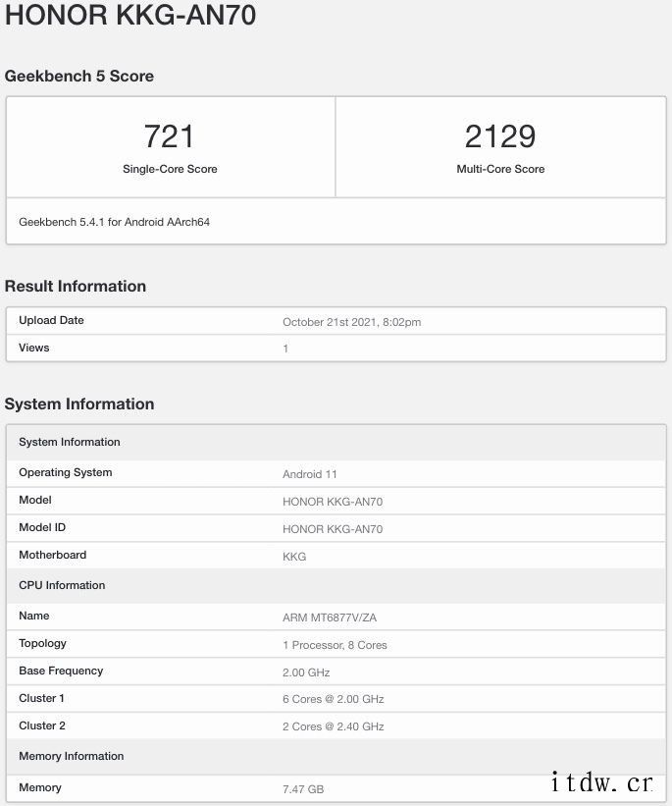Click the 2 Cores @ 2.40 GHz value
672x806 pixels.
click(x=333, y=726)
